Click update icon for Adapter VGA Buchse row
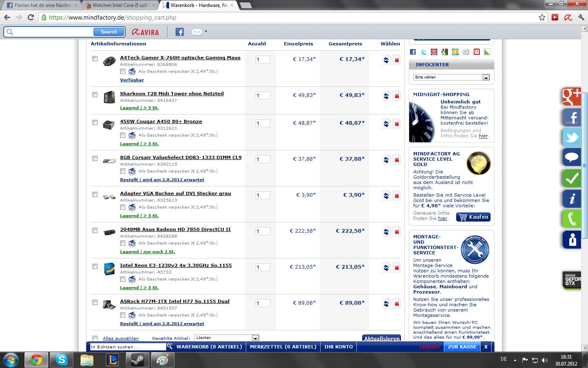This screenshot has height=368, width=588. [386, 196]
